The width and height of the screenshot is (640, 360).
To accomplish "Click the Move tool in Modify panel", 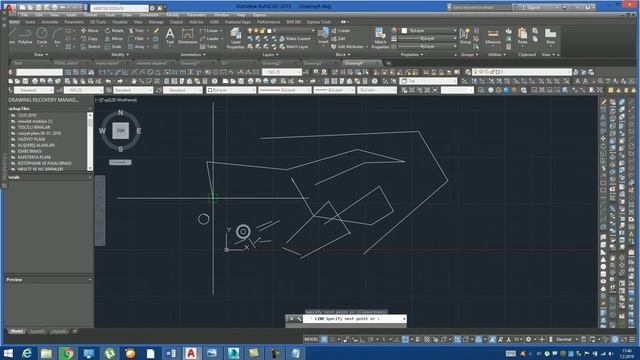I will (x=90, y=31).
